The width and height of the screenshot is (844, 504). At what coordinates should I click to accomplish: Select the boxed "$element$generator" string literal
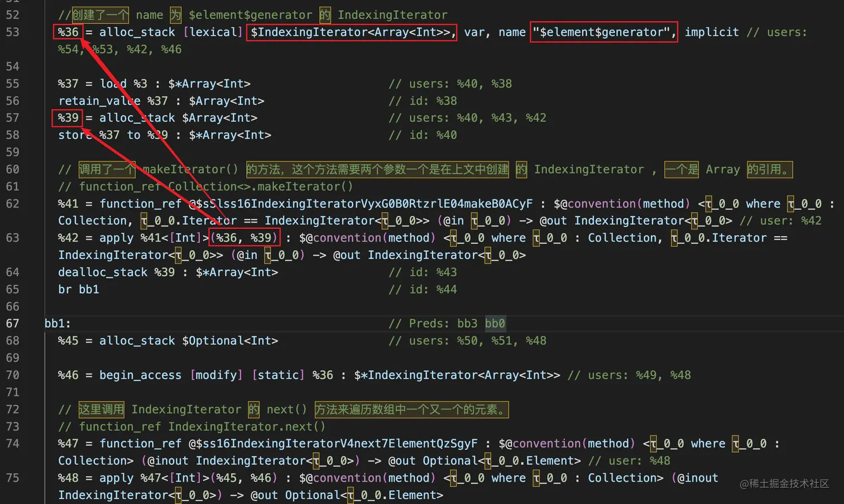click(603, 32)
